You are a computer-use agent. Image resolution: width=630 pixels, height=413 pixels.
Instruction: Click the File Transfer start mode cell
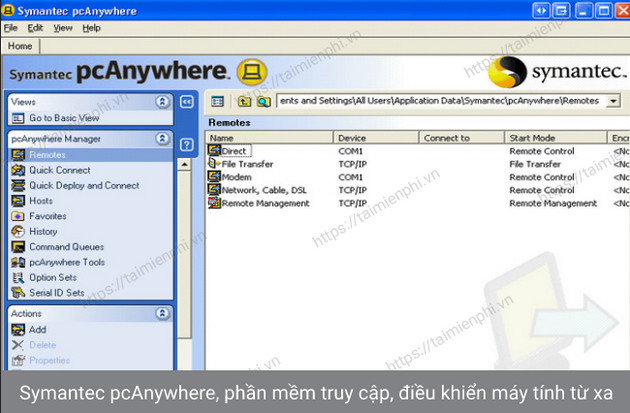(x=535, y=164)
